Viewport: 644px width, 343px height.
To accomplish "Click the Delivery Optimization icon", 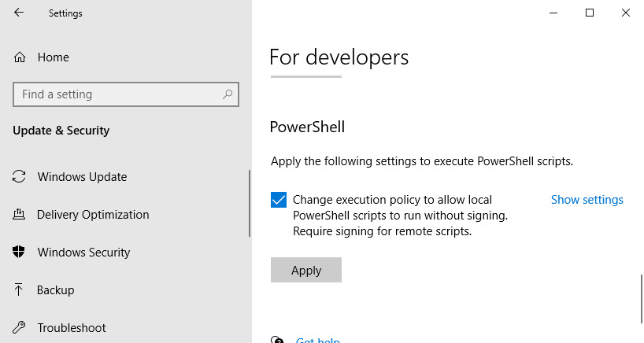I will click(x=19, y=214).
